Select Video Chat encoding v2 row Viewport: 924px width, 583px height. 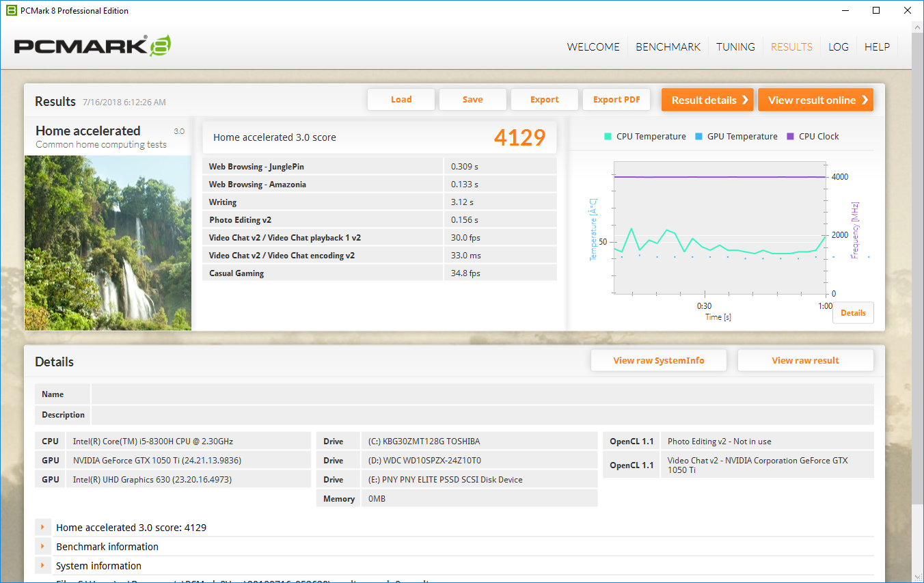pos(379,255)
